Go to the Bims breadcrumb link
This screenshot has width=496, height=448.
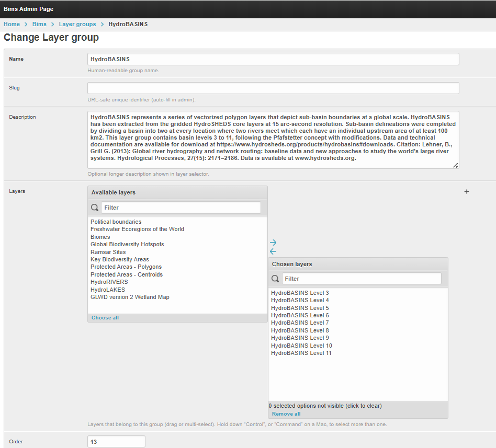[39, 24]
